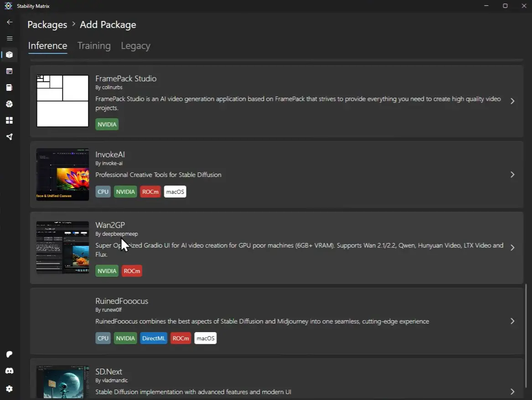Expand the hamburger navigation menu
Screen dimensions: 532x400
10,38
